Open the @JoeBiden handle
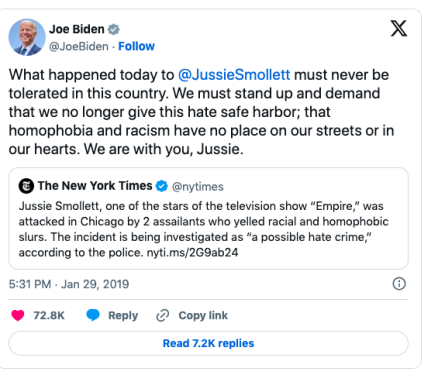The width and height of the screenshot is (438, 375). [79, 46]
